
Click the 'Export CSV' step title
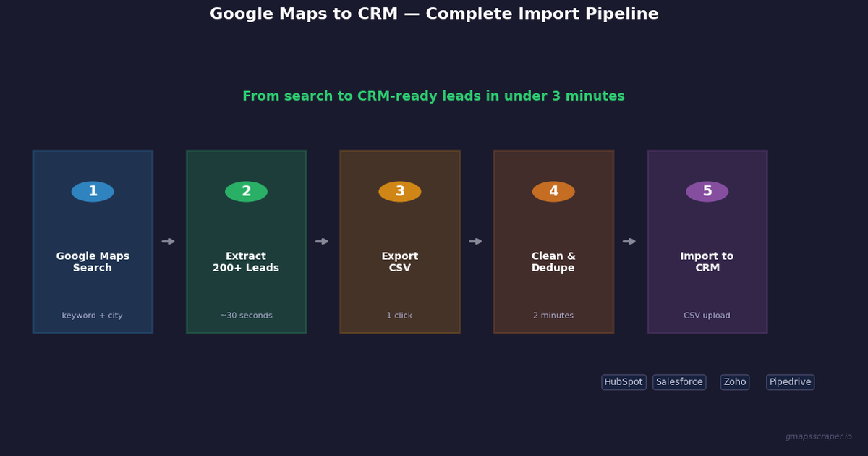400,262
